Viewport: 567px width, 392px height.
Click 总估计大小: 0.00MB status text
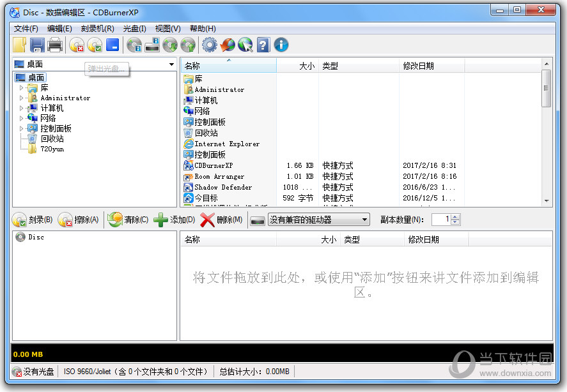[x=254, y=372]
